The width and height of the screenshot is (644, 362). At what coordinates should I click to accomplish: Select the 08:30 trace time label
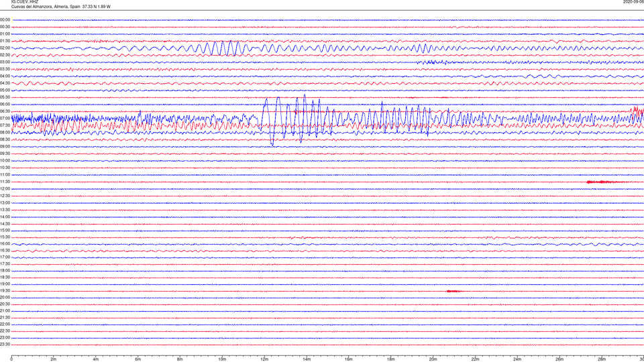click(5, 139)
